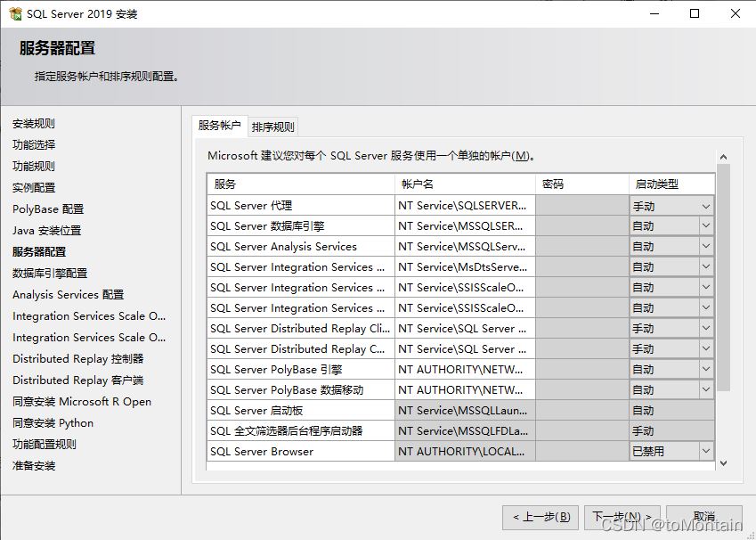Open startup type dropdown for SQL Server Browser
Image resolution: width=756 pixels, height=540 pixels.
click(706, 452)
